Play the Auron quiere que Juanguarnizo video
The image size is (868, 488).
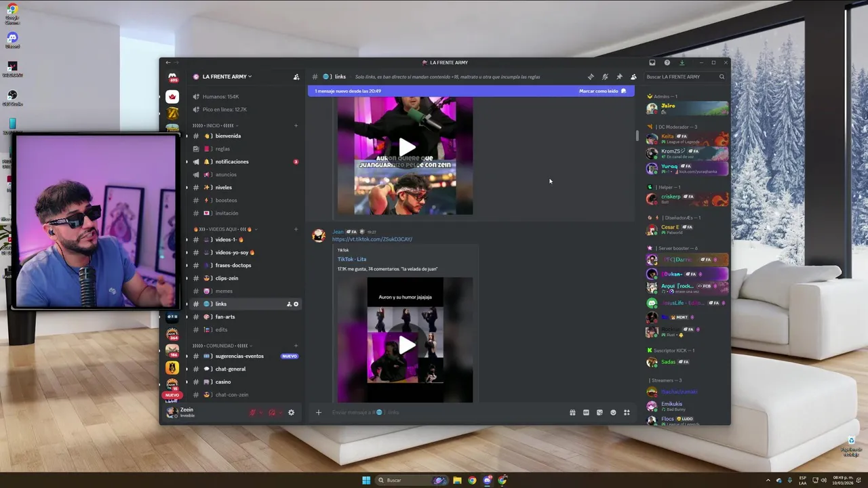[x=406, y=147]
